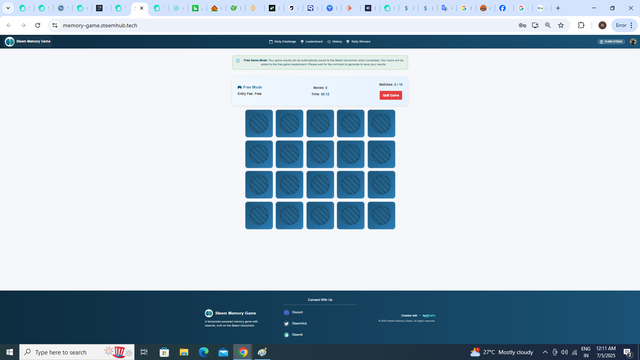This screenshot has height=360, width=640.
Task: Reload the page
Action: click(38, 25)
